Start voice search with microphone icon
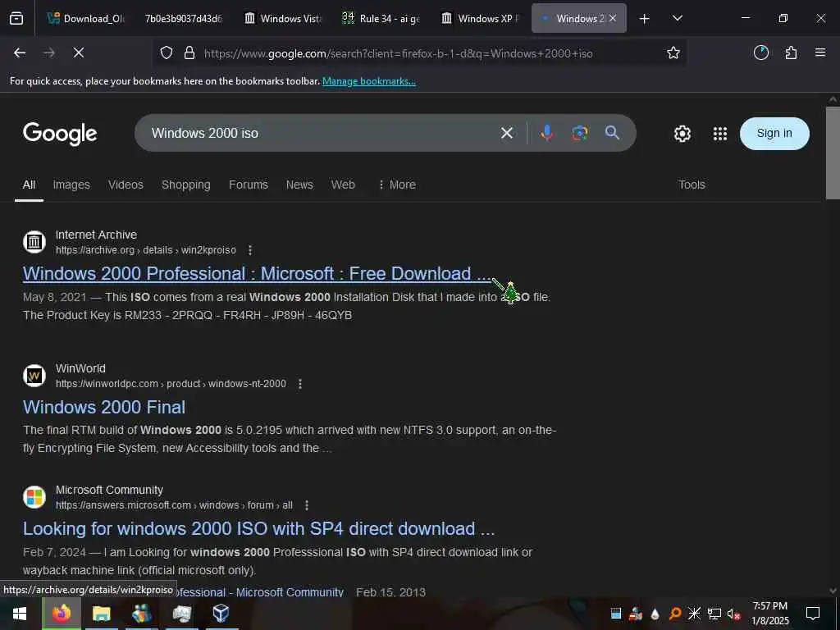840x630 pixels. coord(546,133)
